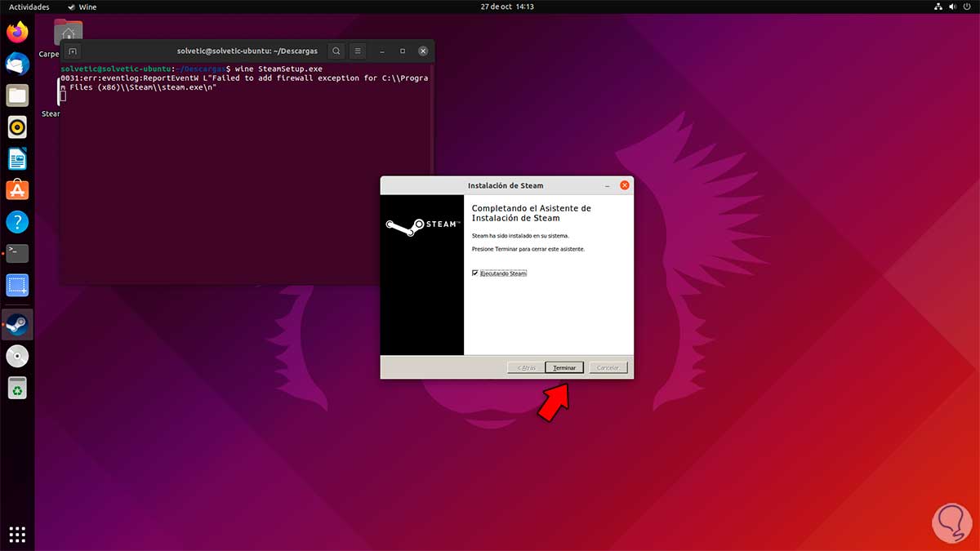Viewport: 980px width, 551px height.
Task: Minimize the terminal window
Action: click(x=383, y=51)
